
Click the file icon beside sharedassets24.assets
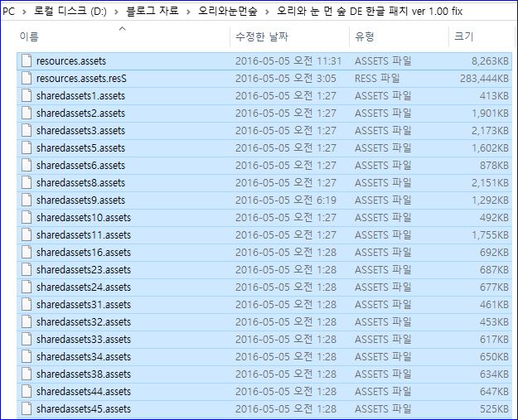[x=27, y=287]
